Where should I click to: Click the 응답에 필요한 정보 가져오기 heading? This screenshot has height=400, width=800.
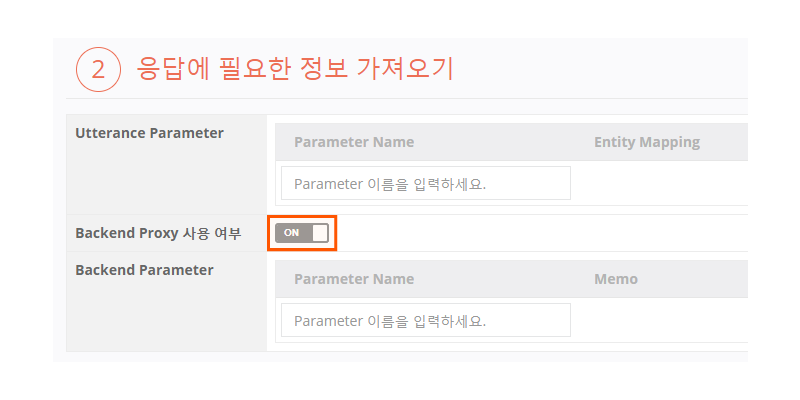click(x=295, y=69)
